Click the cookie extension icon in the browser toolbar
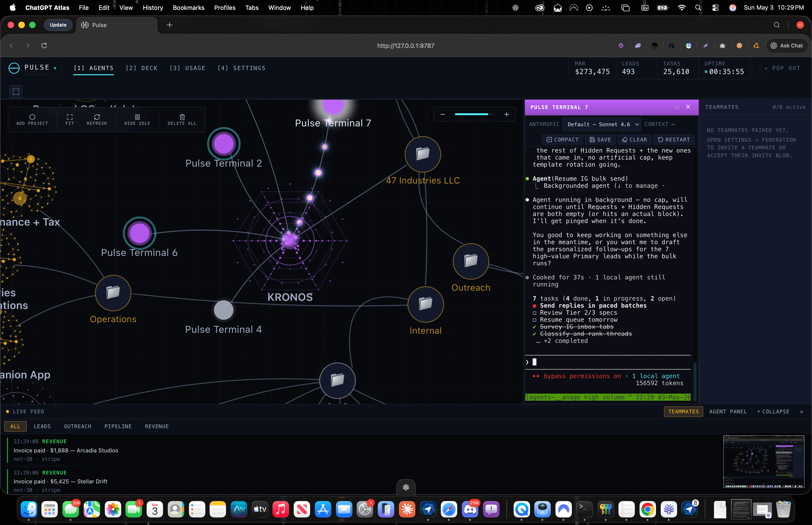 pos(739,46)
